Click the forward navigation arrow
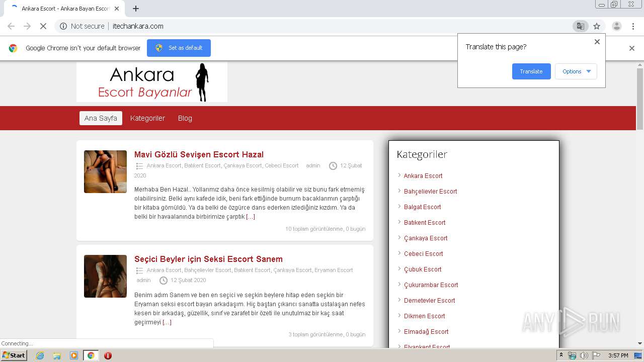Viewport: 644px width, 362px height. click(27, 26)
